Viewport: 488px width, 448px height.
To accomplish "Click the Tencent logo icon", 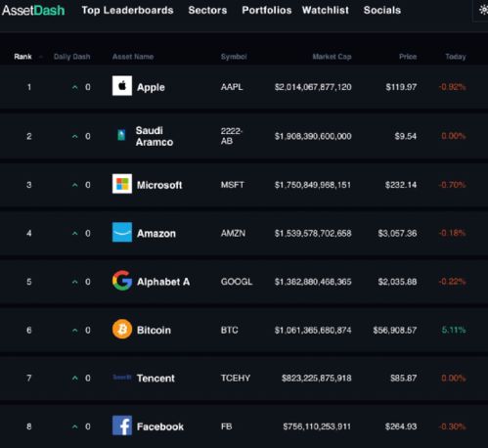I will (x=122, y=378).
